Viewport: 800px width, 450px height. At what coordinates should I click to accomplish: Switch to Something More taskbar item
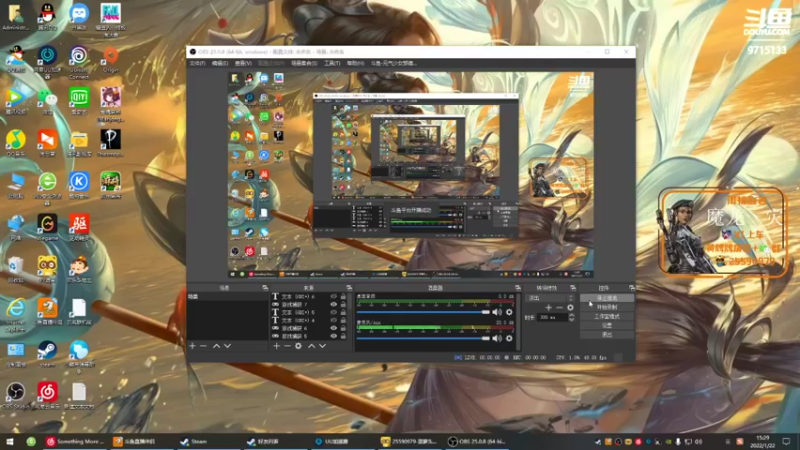75,441
